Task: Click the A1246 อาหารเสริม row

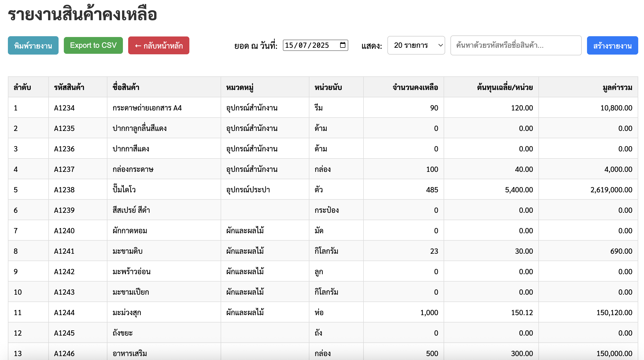Action: (263, 353)
